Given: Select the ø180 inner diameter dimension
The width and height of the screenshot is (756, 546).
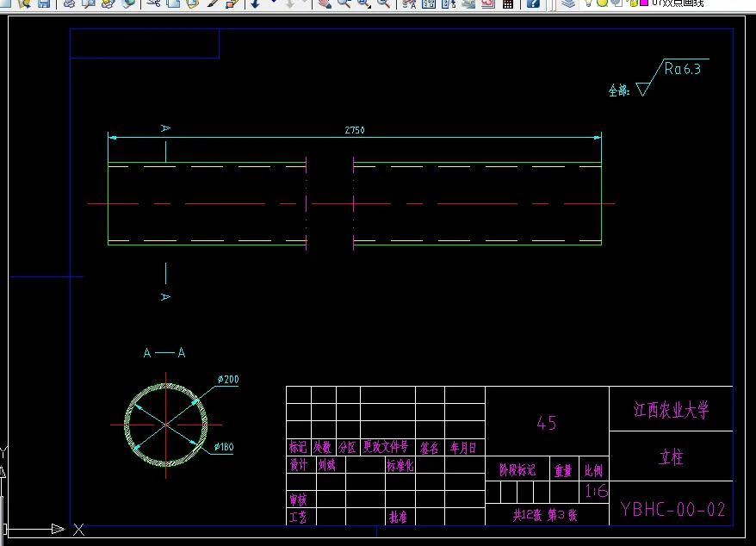Looking at the screenshot, I should [224, 447].
